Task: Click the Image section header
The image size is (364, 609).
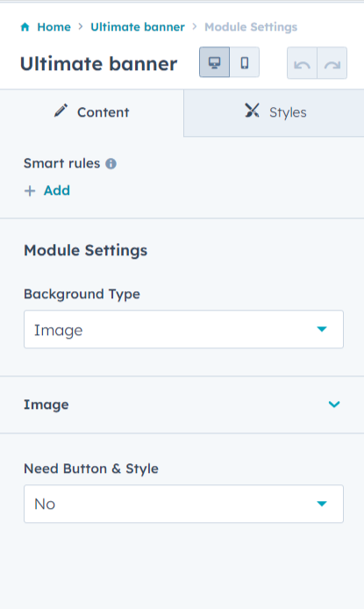Action: tap(182, 405)
